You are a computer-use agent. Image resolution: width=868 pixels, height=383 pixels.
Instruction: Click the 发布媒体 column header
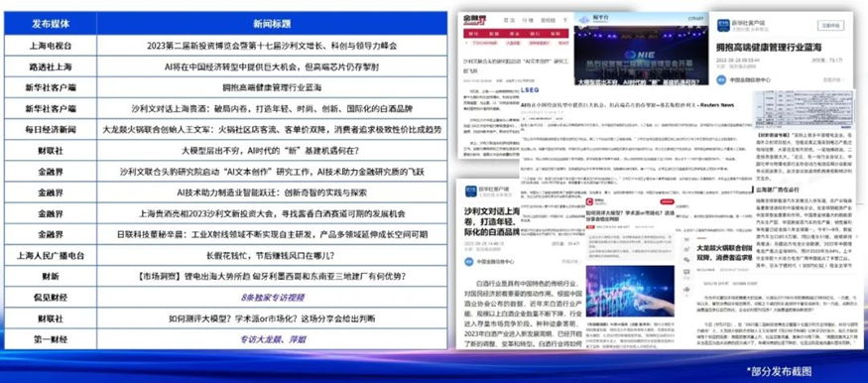(x=51, y=24)
